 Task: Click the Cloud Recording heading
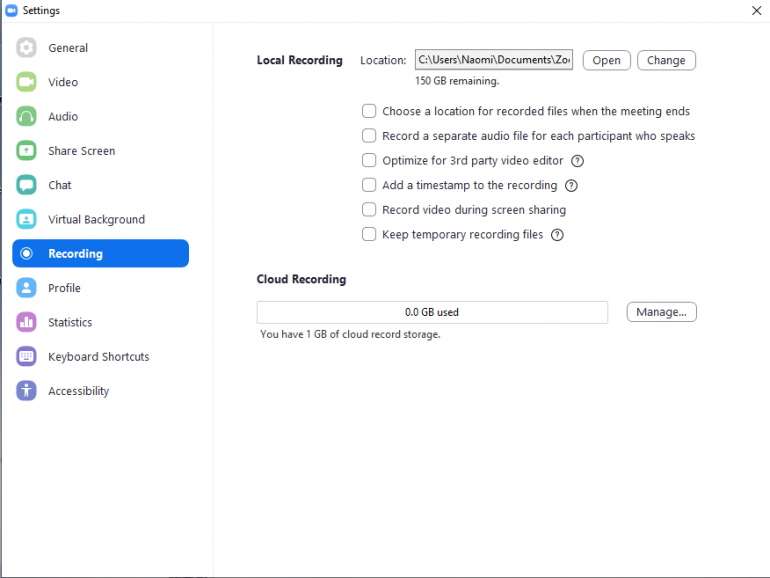tap(301, 279)
